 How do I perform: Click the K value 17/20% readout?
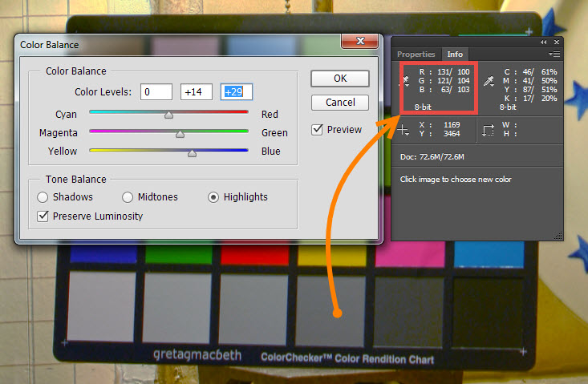[540, 99]
